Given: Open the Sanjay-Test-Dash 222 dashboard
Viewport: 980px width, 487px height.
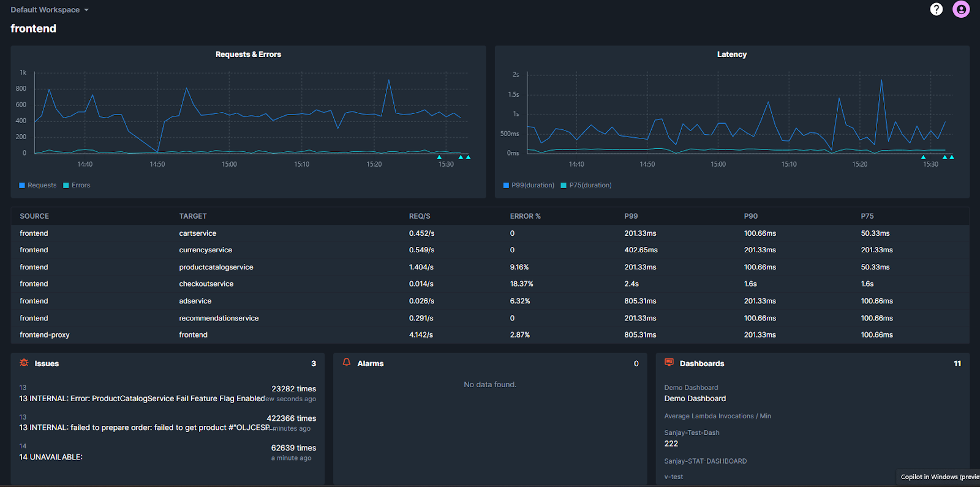Looking at the screenshot, I should point(692,438).
